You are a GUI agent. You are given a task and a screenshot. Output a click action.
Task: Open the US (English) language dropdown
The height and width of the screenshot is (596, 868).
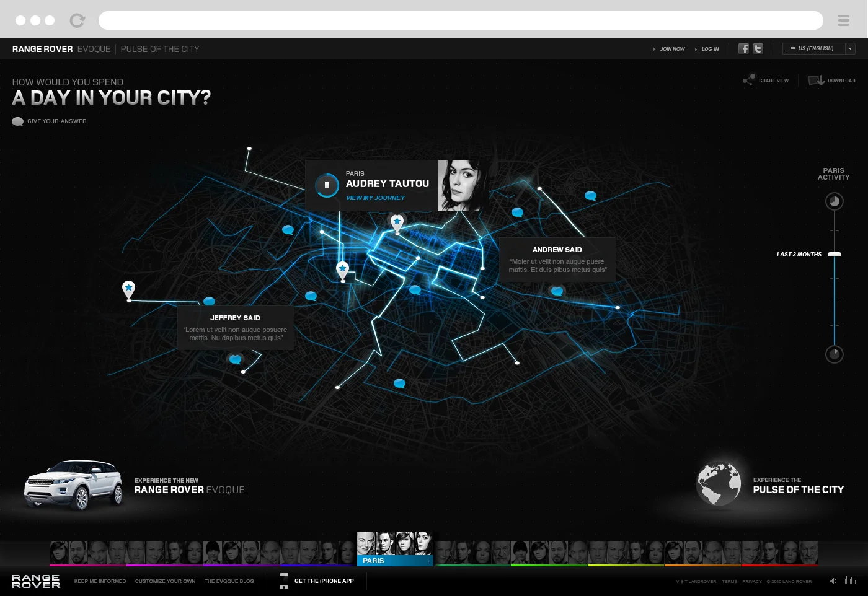tap(818, 48)
